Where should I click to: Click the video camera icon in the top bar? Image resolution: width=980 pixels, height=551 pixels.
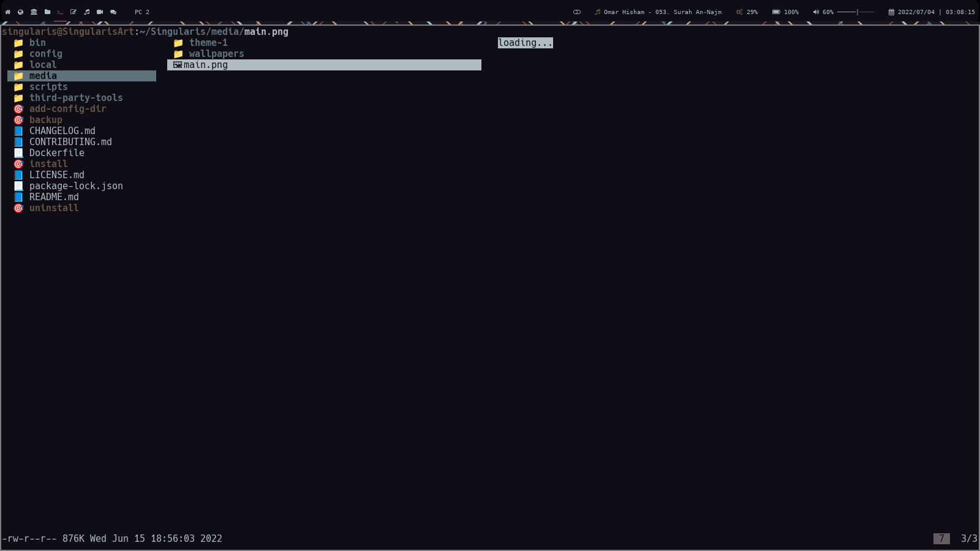(x=100, y=12)
